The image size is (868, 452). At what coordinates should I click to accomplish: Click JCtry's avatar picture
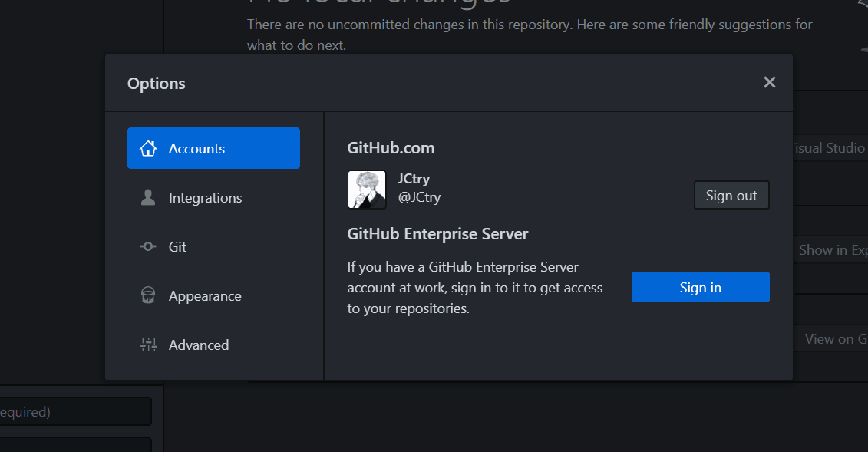click(366, 190)
